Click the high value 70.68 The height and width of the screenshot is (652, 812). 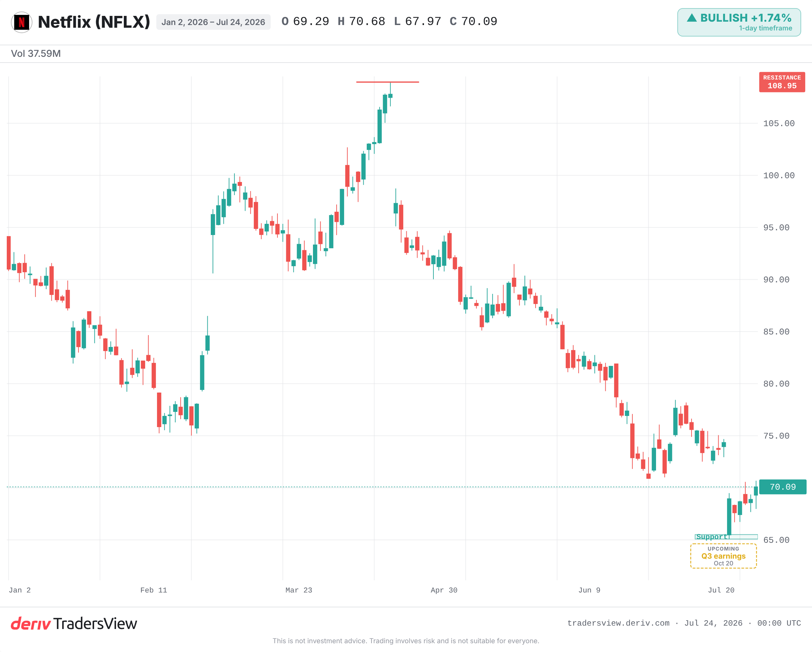tap(367, 21)
